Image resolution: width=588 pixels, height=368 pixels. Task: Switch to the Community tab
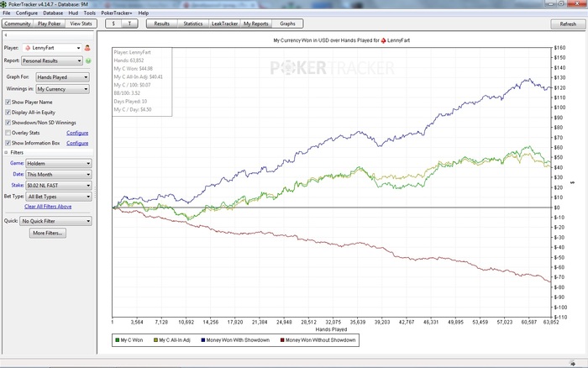pos(18,24)
